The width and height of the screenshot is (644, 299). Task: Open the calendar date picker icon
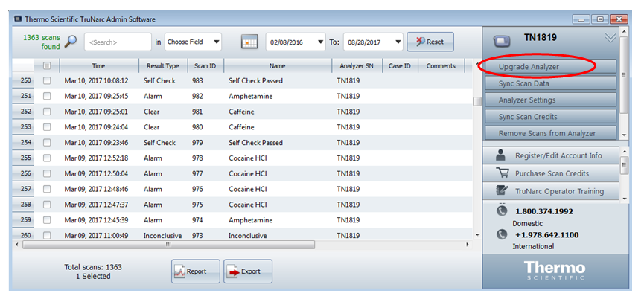click(x=249, y=42)
